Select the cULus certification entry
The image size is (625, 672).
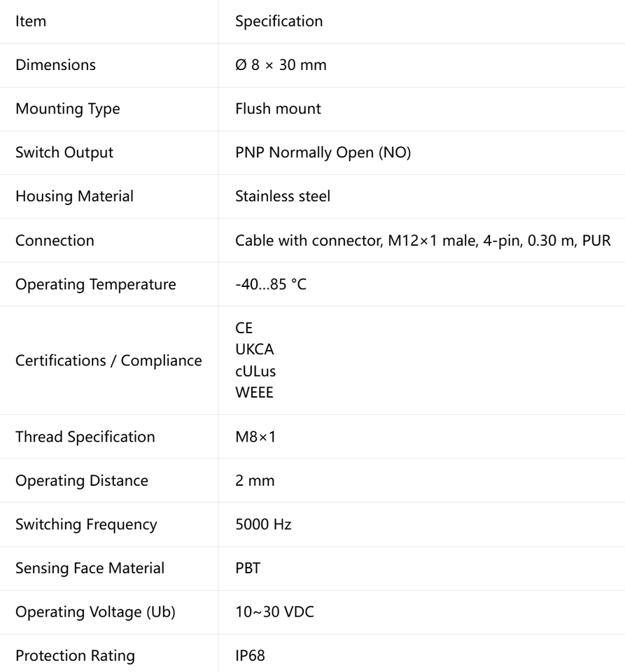[x=255, y=371]
